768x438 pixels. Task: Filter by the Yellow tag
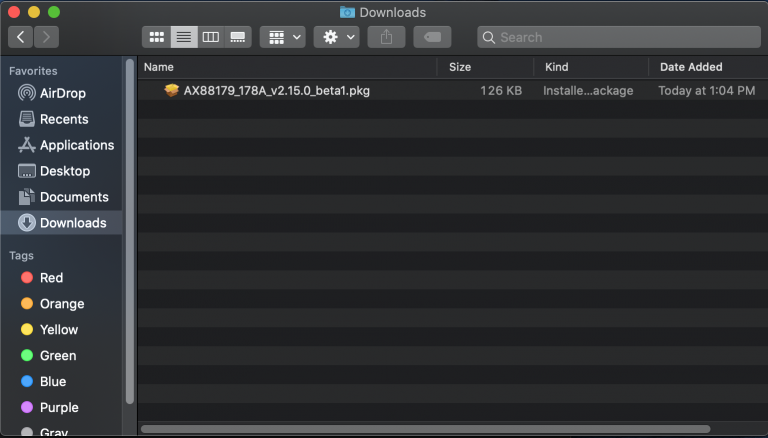tap(61, 330)
